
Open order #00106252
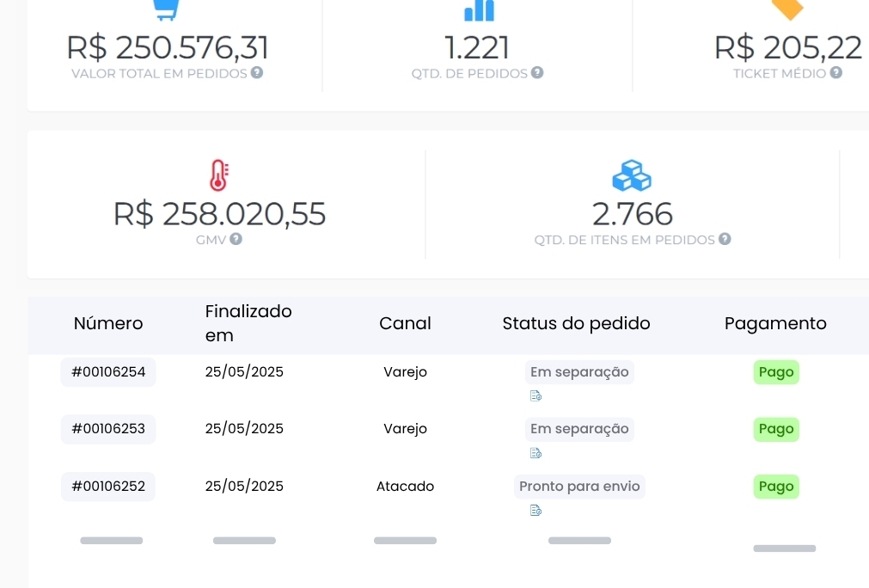coord(108,487)
